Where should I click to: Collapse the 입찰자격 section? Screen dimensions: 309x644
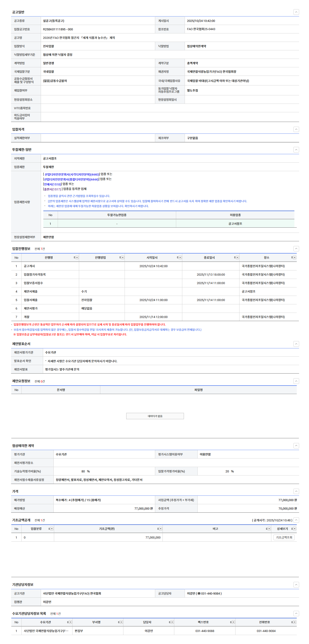(x=296, y=129)
